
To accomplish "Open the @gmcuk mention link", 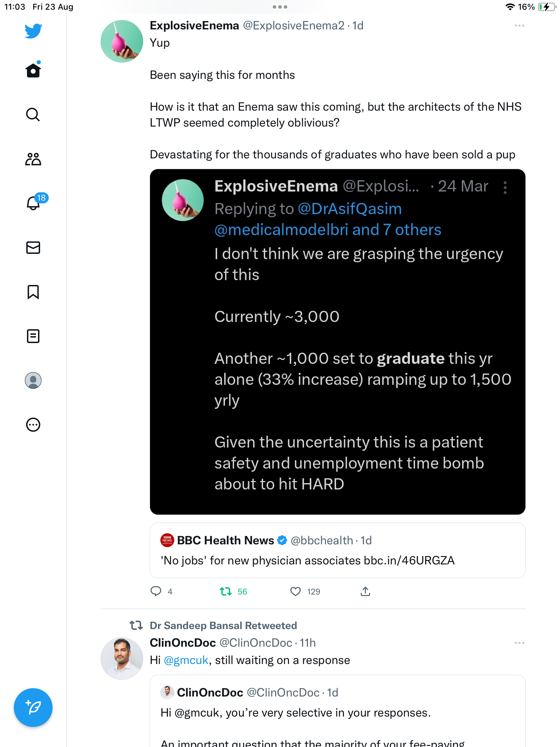I will coord(186,660).
